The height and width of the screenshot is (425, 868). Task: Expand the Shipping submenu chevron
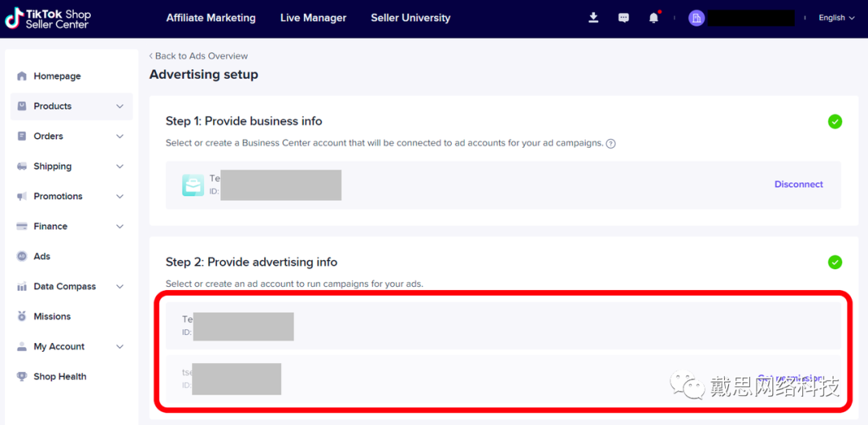tap(120, 166)
